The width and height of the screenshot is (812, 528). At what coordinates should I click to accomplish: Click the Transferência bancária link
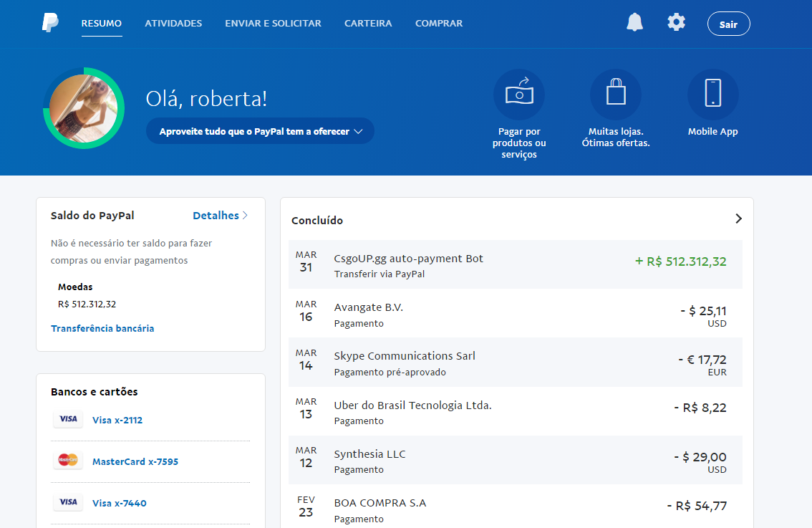[102, 328]
